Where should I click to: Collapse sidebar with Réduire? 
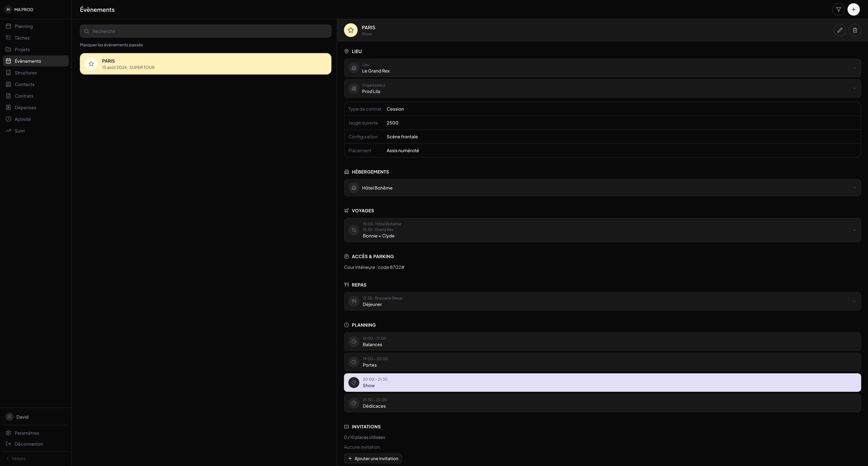[16, 459]
